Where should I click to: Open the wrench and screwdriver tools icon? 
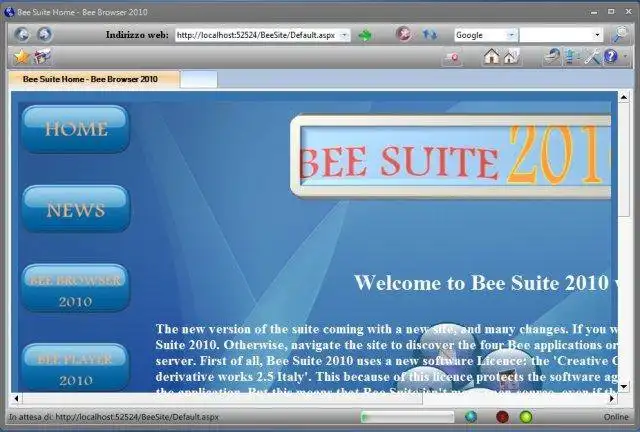click(592, 57)
